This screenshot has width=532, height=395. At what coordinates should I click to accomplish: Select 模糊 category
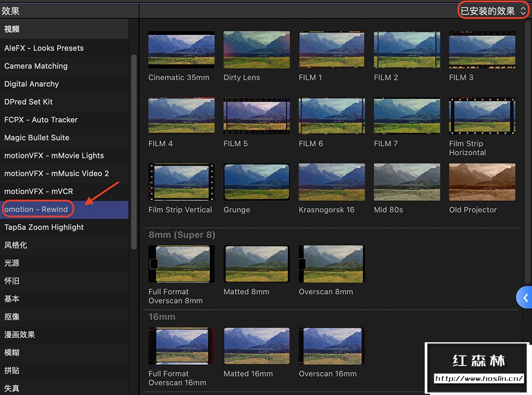coord(64,352)
